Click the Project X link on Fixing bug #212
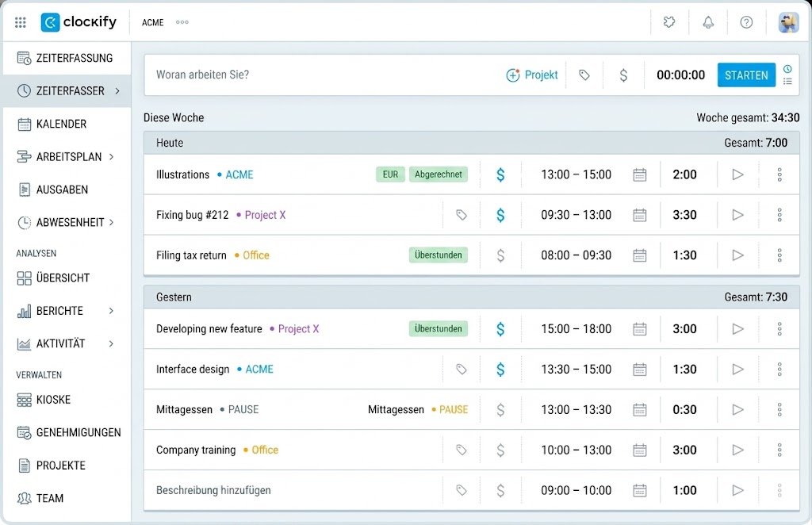The width and height of the screenshot is (812, 525). tap(265, 215)
